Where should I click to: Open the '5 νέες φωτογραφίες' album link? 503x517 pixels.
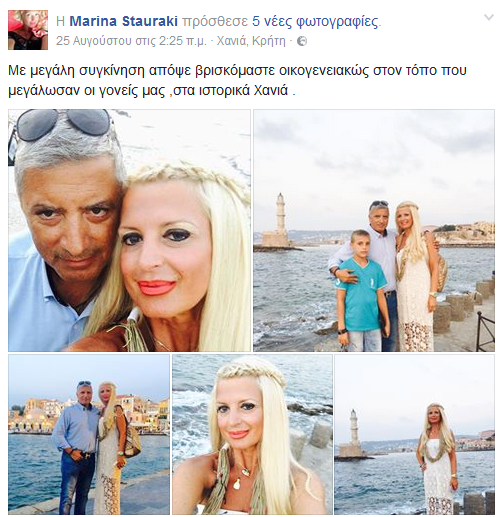[315, 22]
